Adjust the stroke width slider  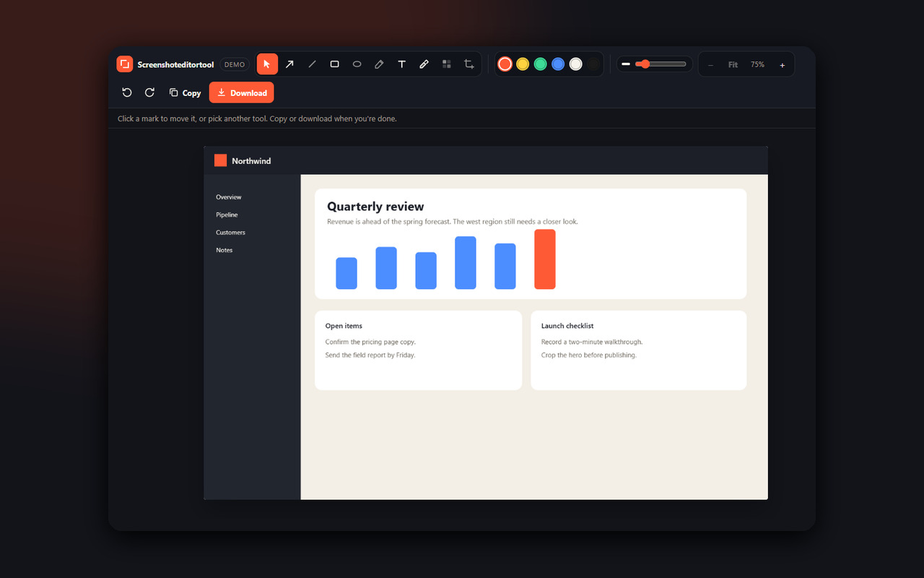[661, 64]
